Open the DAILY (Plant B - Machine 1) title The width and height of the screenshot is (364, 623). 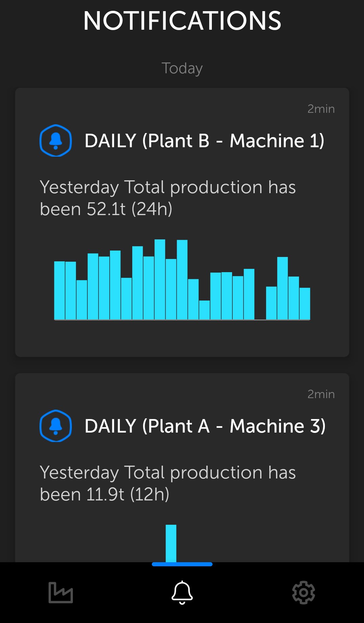point(204,140)
